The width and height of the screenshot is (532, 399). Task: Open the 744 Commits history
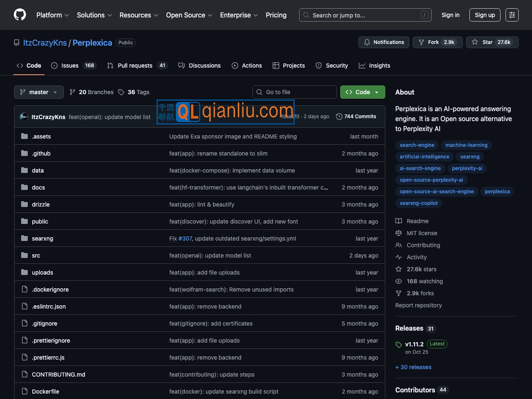coord(356,117)
